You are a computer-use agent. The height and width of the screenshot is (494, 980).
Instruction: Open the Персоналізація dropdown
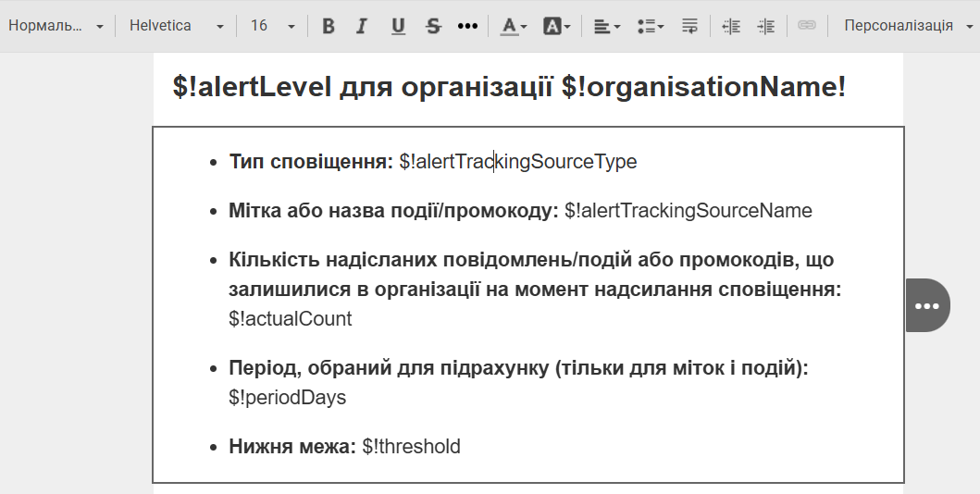[x=908, y=26]
